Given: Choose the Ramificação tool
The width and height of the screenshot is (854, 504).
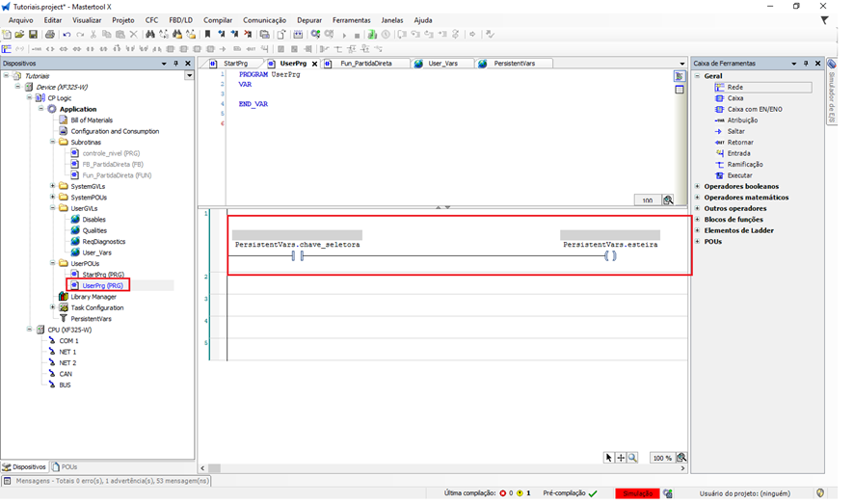Looking at the screenshot, I should click(x=744, y=165).
